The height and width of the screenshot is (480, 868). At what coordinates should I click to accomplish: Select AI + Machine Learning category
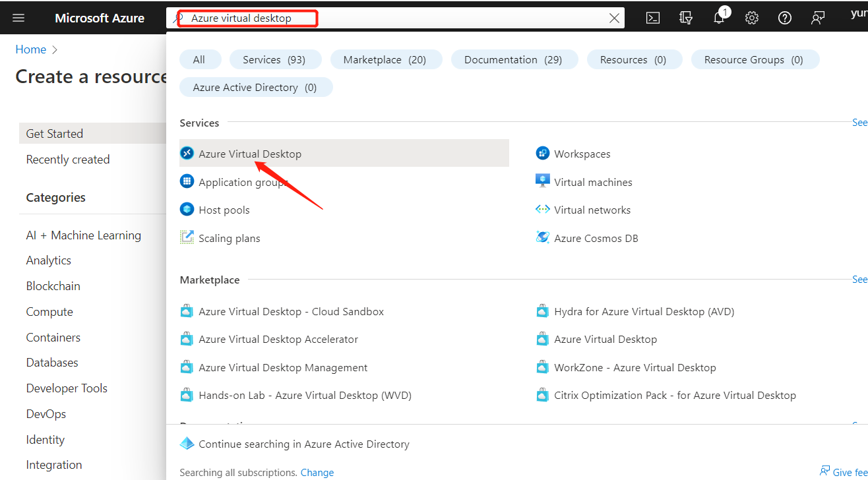pyautogui.click(x=84, y=235)
